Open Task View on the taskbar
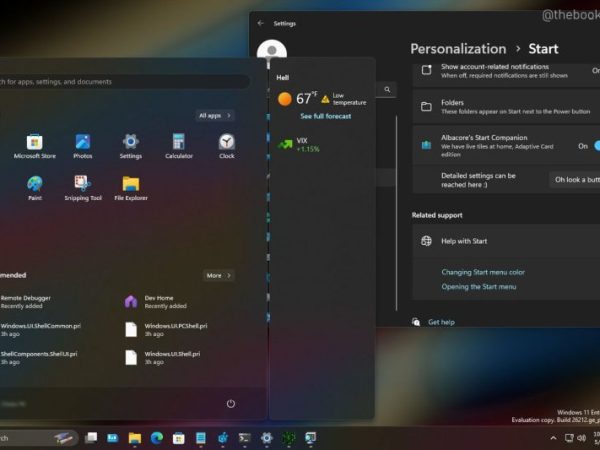The width and height of the screenshot is (600, 450). (91, 438)
